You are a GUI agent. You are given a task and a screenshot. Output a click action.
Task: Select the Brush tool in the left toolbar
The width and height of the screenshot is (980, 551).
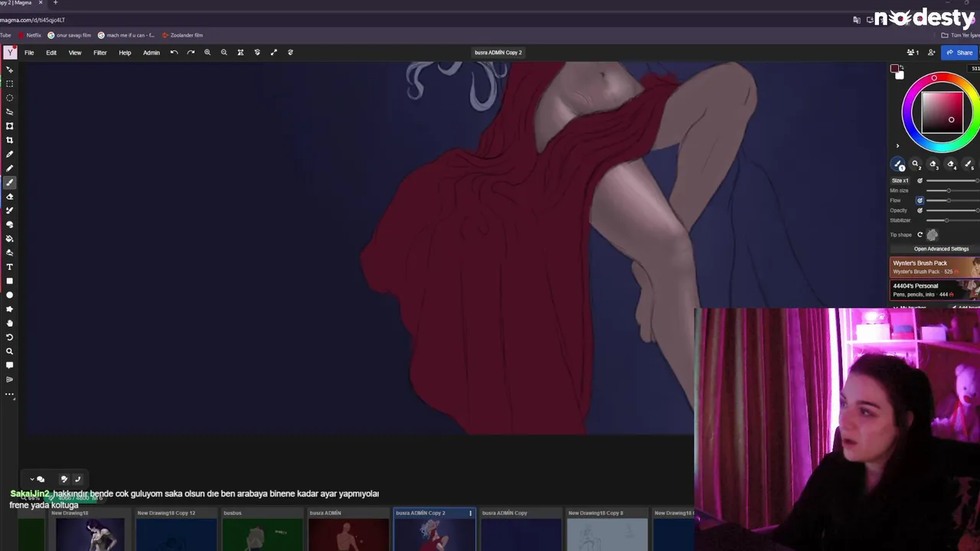(10, 182)
